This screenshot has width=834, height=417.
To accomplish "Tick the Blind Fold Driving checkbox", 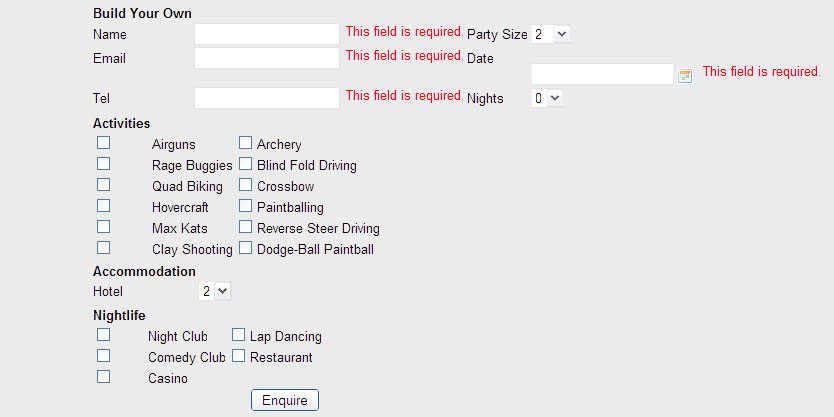I will [245, 164].
